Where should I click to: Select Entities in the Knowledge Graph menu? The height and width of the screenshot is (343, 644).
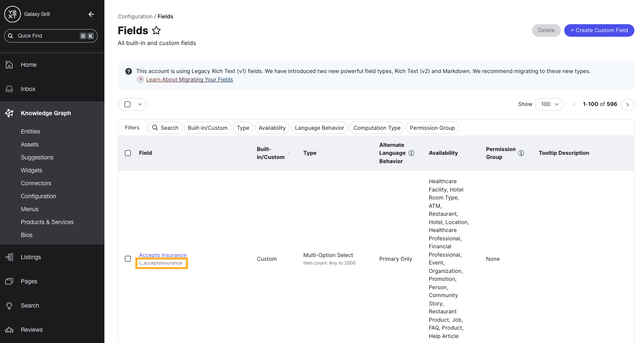(x=30, y=131)
